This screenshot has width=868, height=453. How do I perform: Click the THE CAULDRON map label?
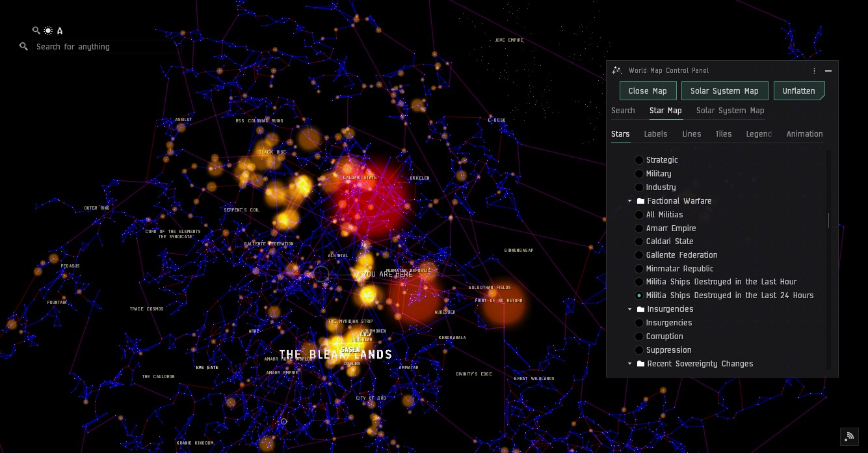click(159, 377)
